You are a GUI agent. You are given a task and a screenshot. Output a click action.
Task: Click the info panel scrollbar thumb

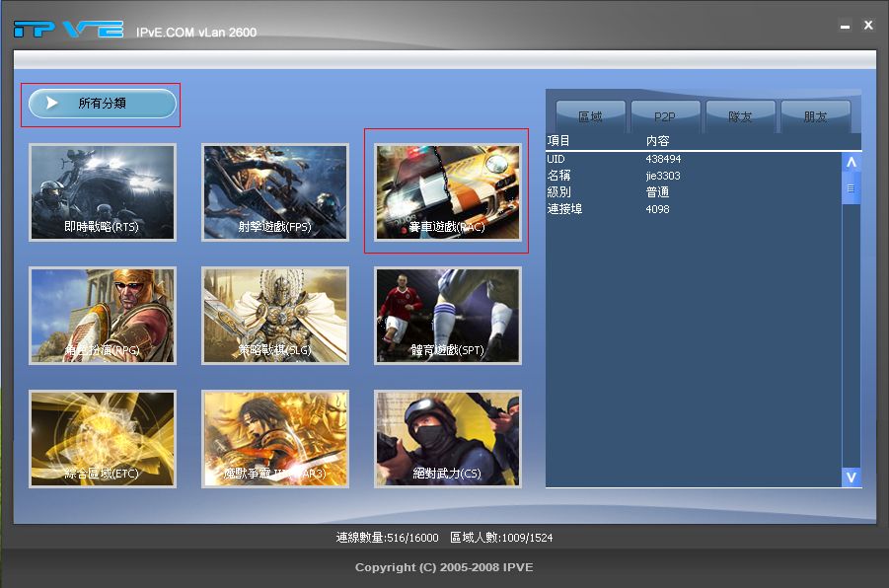(x=852, y=188)
